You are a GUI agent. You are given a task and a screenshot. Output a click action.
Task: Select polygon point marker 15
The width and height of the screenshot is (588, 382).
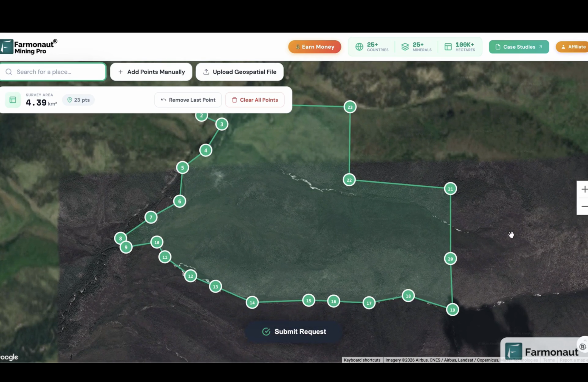pos(309,301)
